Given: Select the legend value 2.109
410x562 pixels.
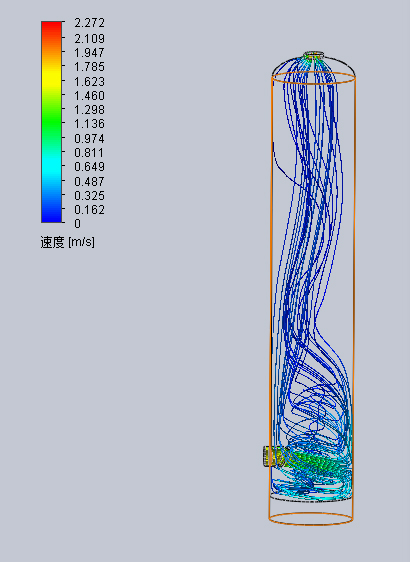Looking at the screenshot, I should tap(89, 38).
